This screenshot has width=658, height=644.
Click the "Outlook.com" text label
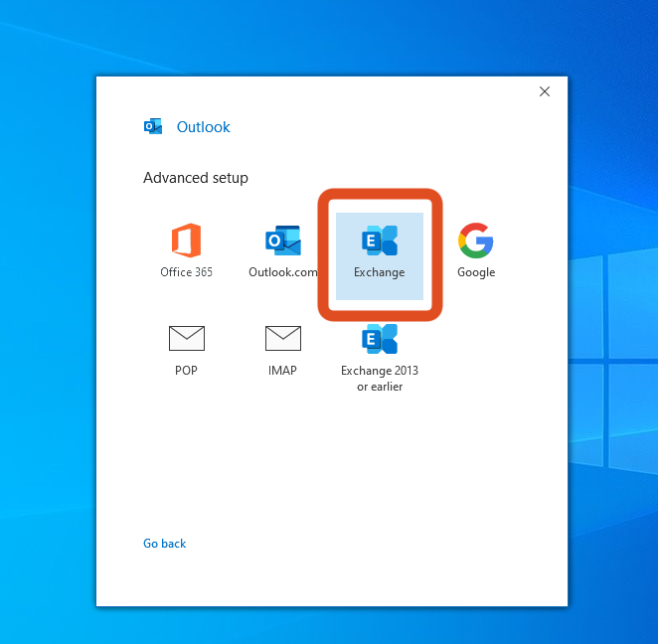click(282, 272)
